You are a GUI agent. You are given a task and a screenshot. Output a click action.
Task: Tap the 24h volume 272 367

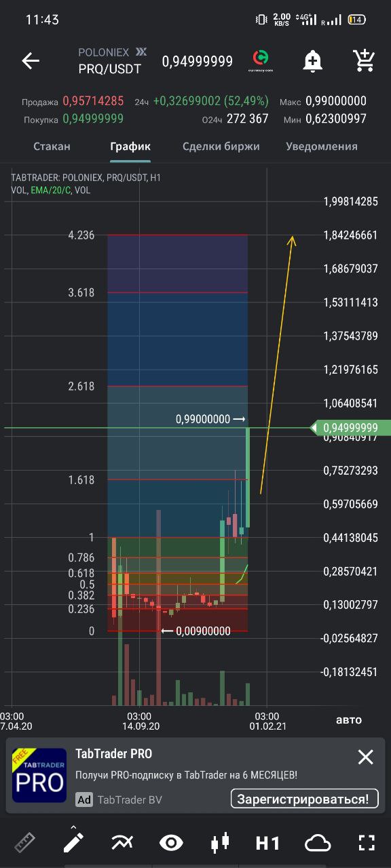[248, 119]
